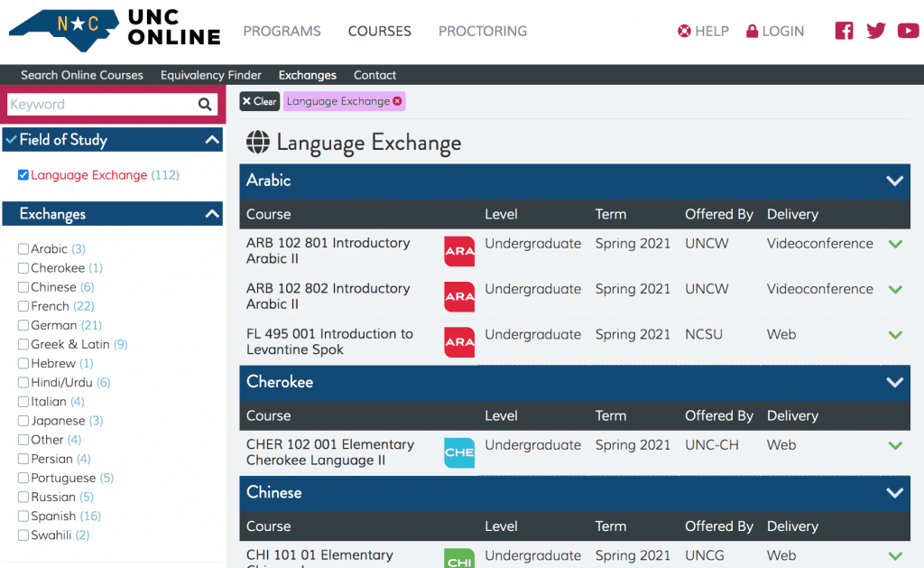Expand details for ARB 102 802 row
Image resolution: width=924 pixels, height=568 pixels.
895,290
